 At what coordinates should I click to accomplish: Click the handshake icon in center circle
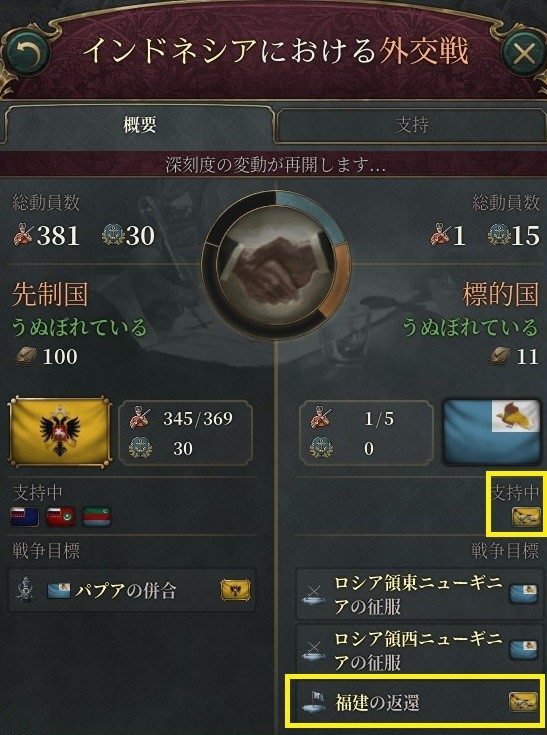pyautogui.click(x=277, y=265)
